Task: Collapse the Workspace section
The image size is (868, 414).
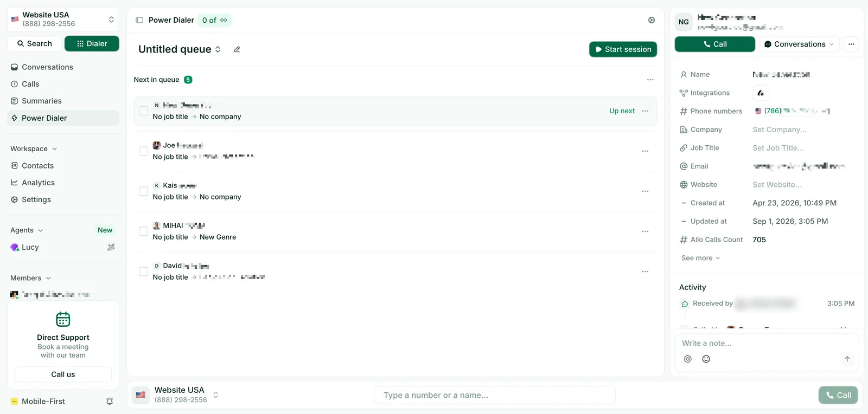Action: point(34,148)
